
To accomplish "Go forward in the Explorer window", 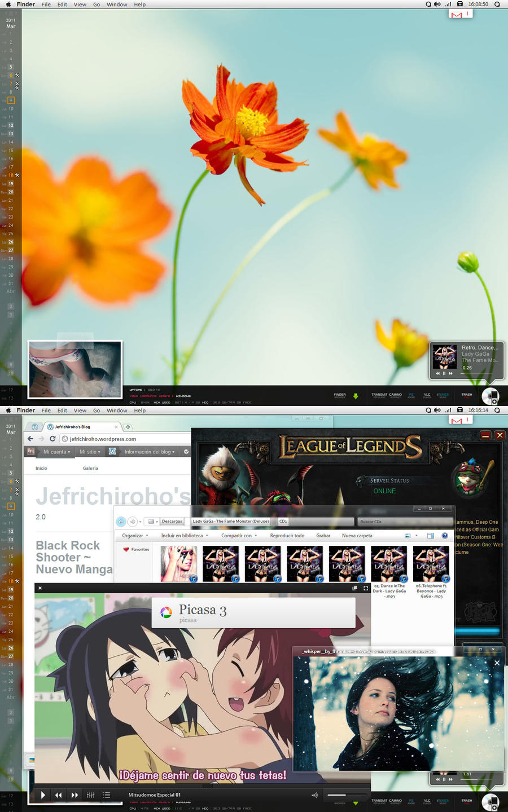I will (x=133, y=522).
